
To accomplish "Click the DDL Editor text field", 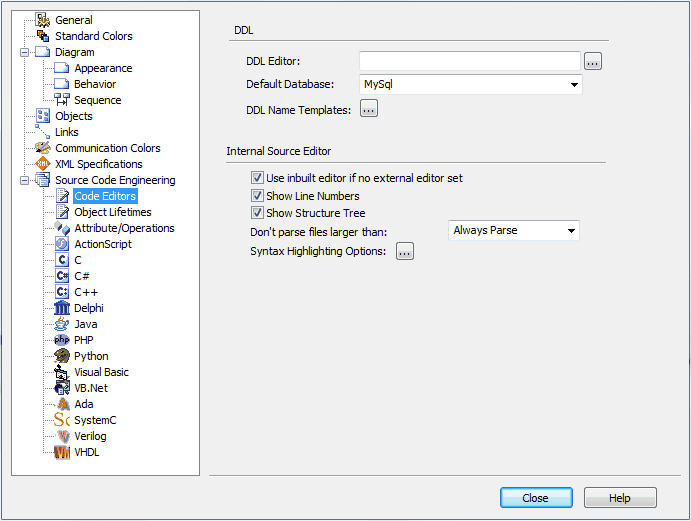I will click(470, 61).
